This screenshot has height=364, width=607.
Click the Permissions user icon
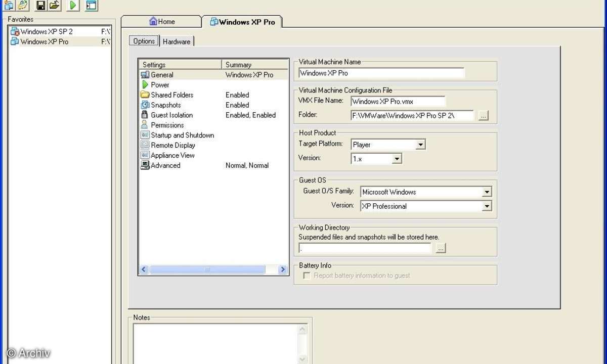(x=145, y=125)
